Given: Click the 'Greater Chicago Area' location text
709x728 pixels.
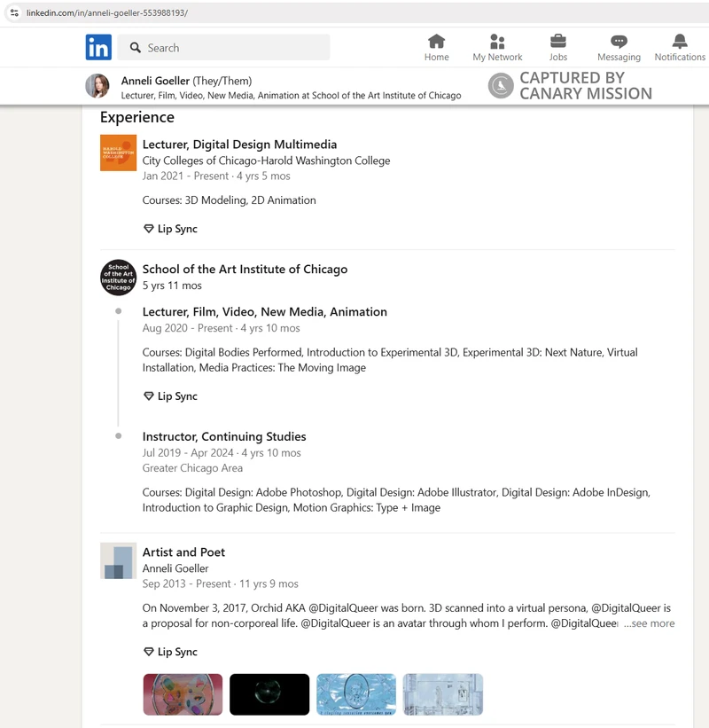Looking at the screenshot, I should tap(192, 468).
